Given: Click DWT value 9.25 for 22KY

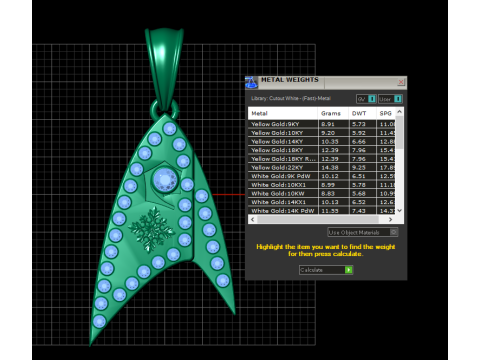Looking at the screenshot, I should (359, 167).
